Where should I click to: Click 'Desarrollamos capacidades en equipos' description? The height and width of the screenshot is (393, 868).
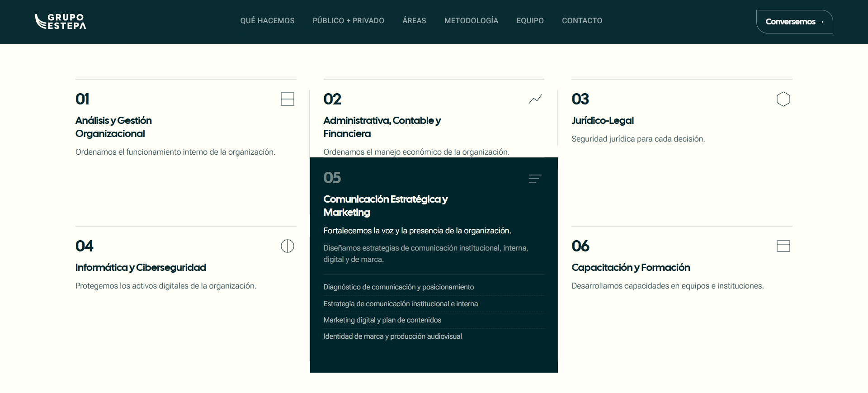[668, 286]
